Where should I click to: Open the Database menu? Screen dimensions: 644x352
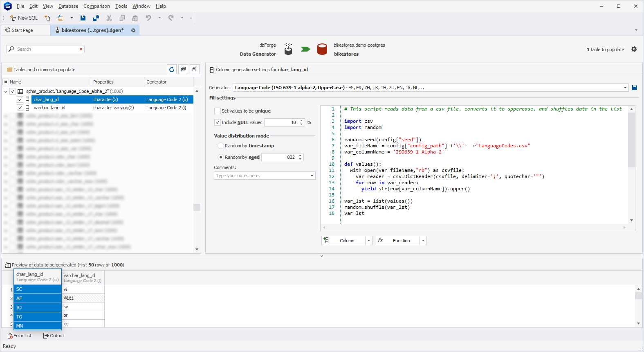pos(68,6)
